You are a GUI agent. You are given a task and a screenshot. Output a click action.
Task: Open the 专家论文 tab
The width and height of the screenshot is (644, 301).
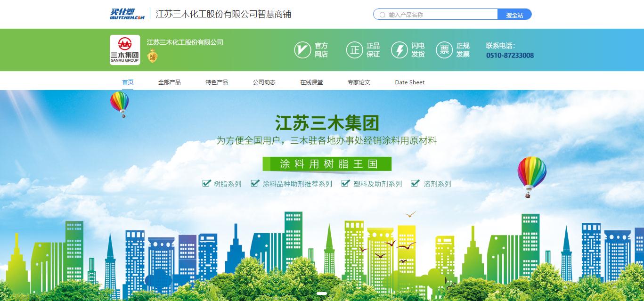click(x=359, y=82)
